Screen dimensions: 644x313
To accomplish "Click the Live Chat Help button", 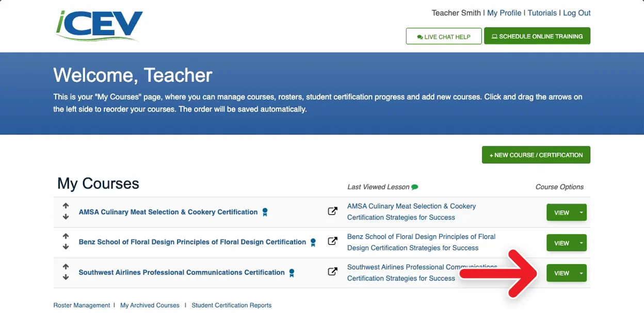I will (x=444, y=37).
